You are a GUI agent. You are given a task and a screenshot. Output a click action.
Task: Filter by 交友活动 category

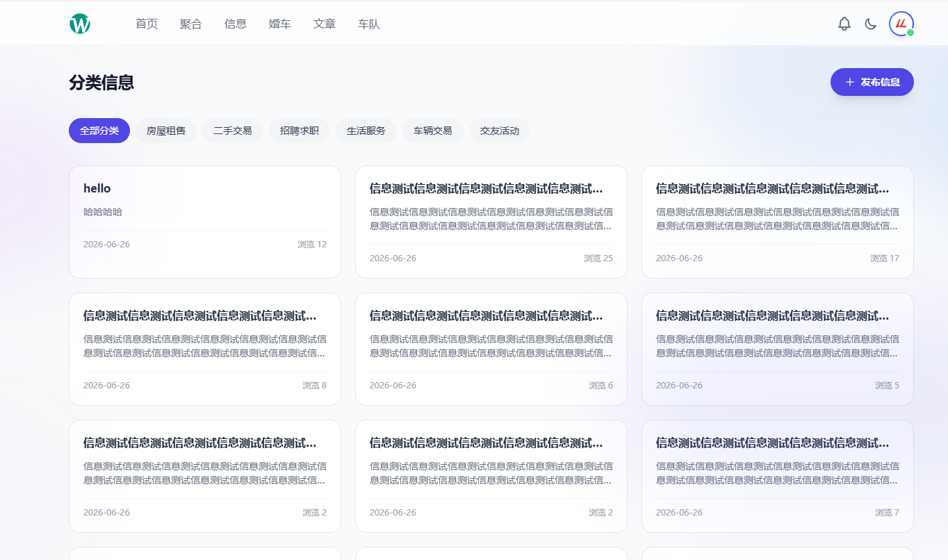point(500,131)
